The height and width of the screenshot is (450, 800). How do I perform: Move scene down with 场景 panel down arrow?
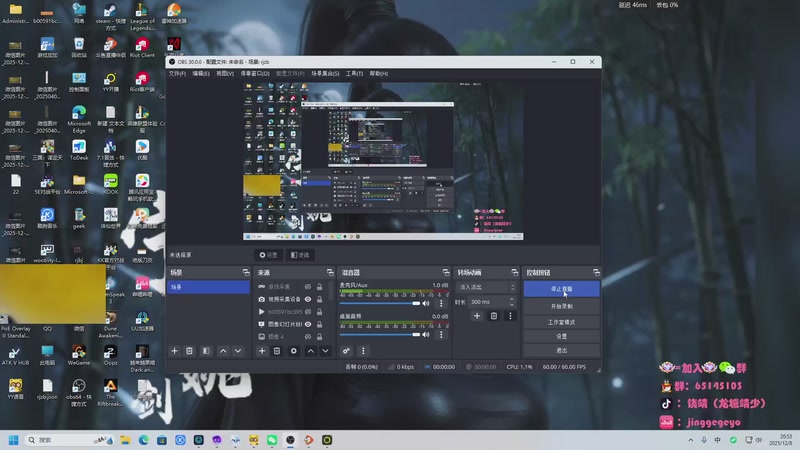[x=238, y=351]
